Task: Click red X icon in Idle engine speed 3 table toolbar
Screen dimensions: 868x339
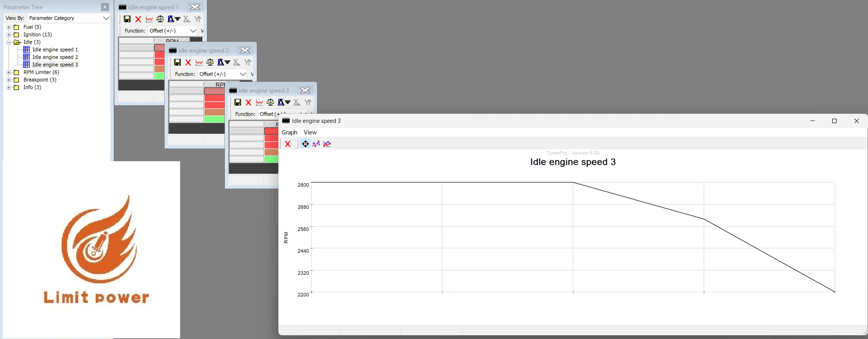Action: (x=248, y=102)
